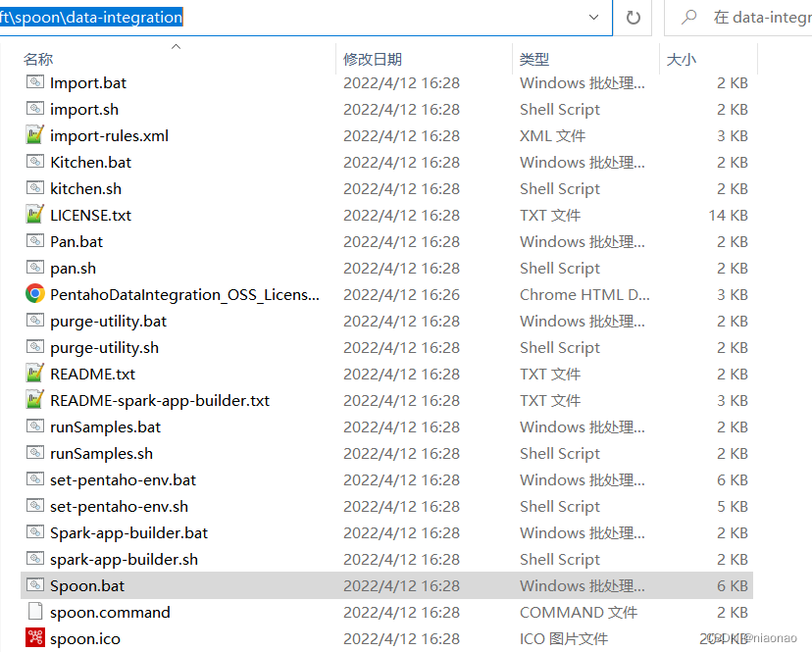
Task: Click the README-spark-app-builder.txt file icon
Action: click(35, 400)
